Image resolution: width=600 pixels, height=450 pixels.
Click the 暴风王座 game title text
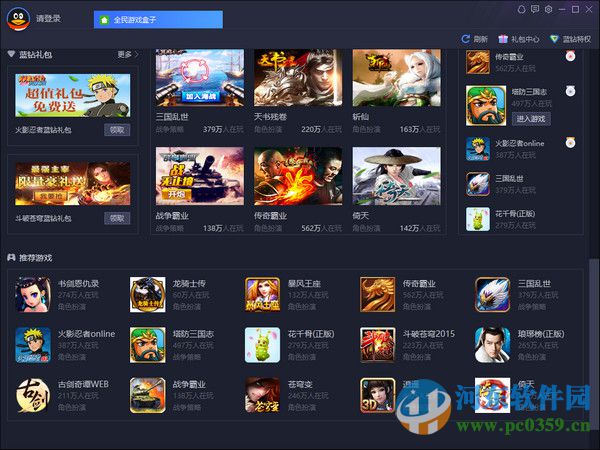[304, 284]
